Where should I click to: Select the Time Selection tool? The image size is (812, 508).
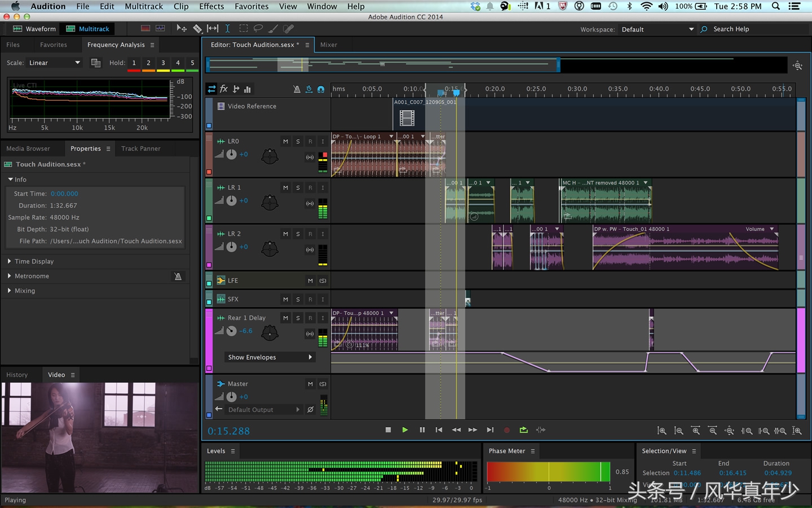227,29
